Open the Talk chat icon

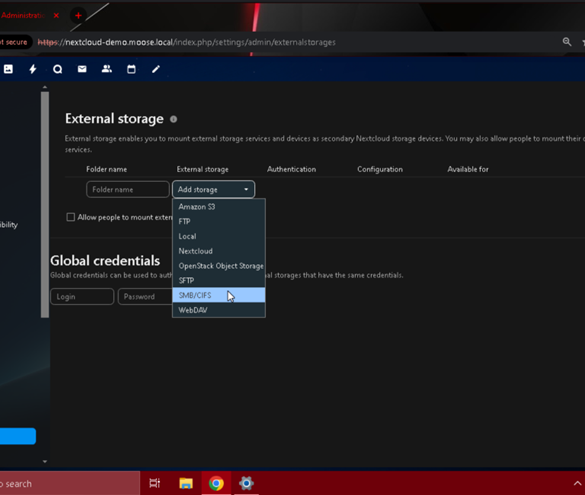click(x=57, y=69)
